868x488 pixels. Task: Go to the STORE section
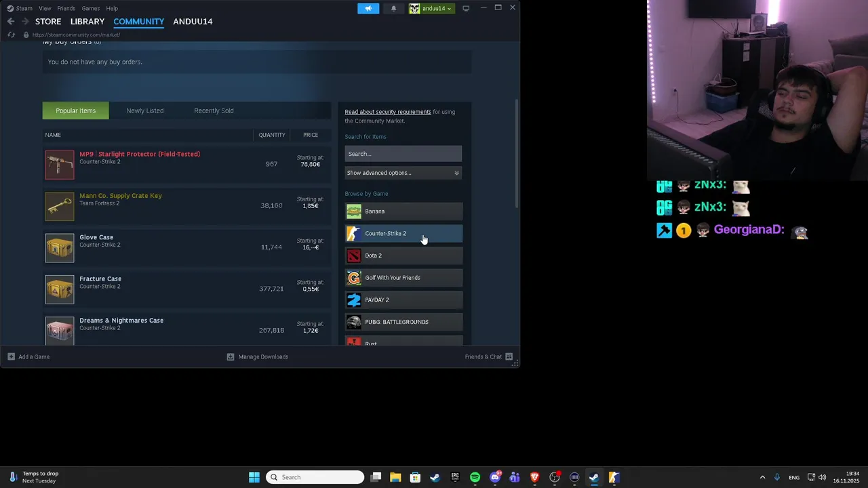48,22
